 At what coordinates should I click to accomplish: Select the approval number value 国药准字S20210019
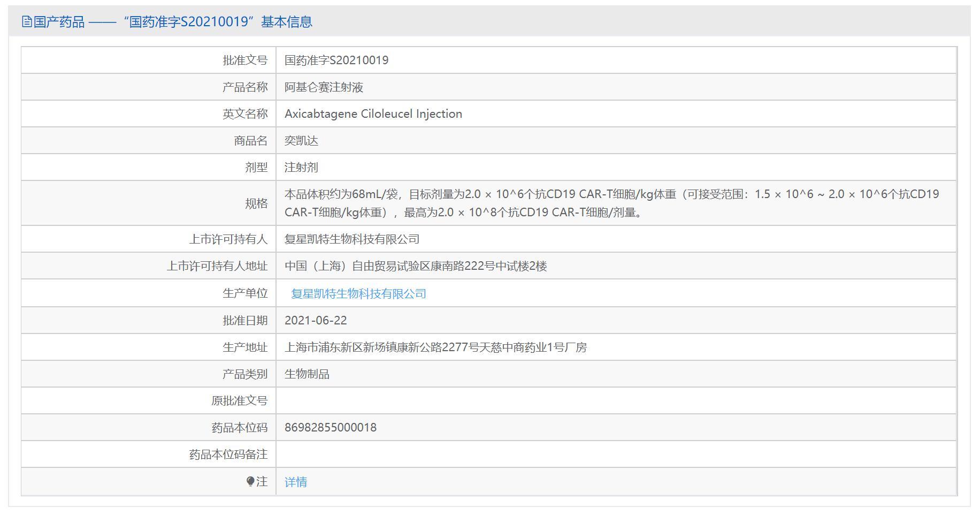point(336,60)
